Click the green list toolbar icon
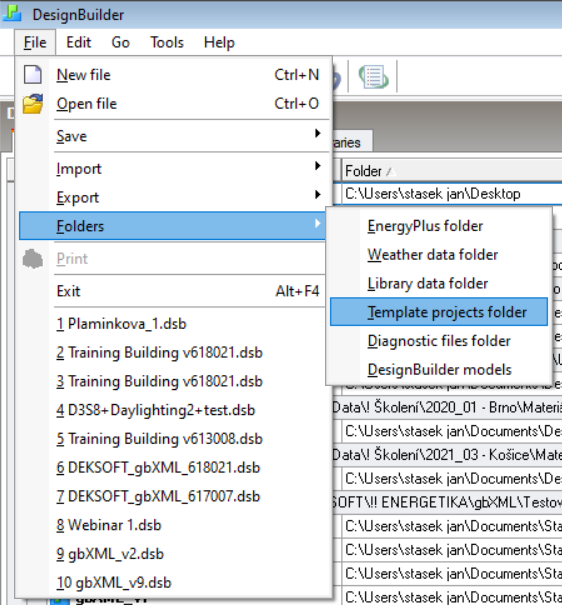Image resolution: width=562 pixels, height=605 pixels. (373, 76)
